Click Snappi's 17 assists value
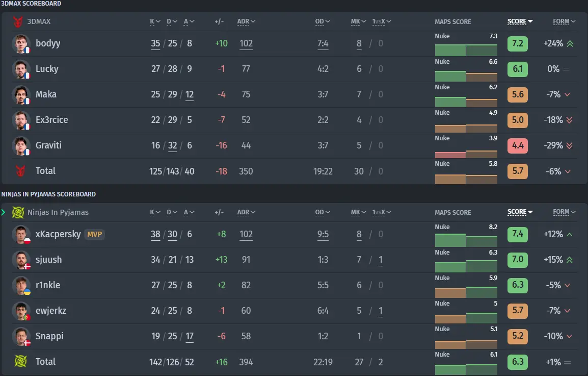588x376 pixels. tap(190, 337)
